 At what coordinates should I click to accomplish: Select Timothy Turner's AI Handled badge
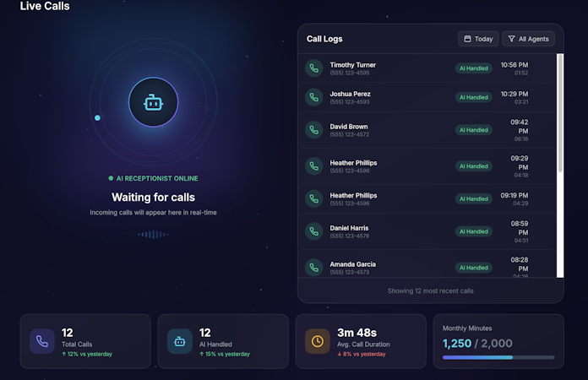coord(474,68)
